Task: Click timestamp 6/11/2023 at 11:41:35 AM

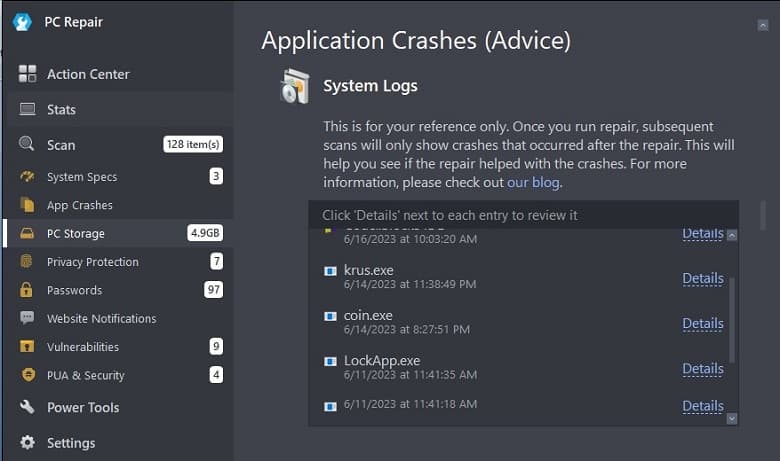Action: [x=410, y=375]
